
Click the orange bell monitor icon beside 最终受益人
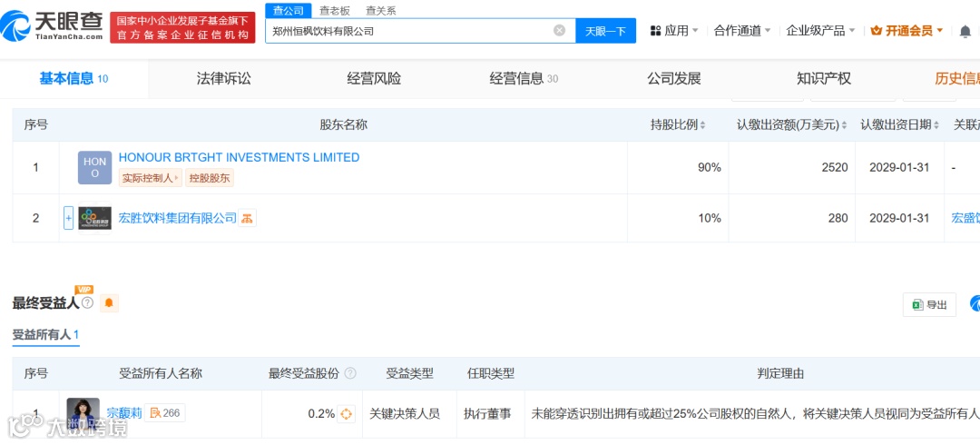[x=109, y=303]
